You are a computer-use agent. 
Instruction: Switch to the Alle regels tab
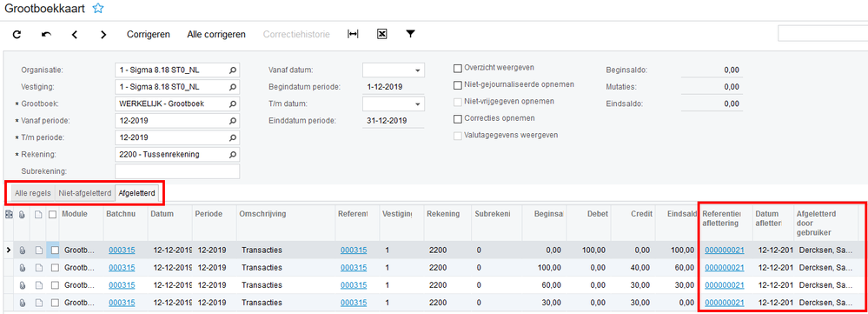click(x=33, y=193)
